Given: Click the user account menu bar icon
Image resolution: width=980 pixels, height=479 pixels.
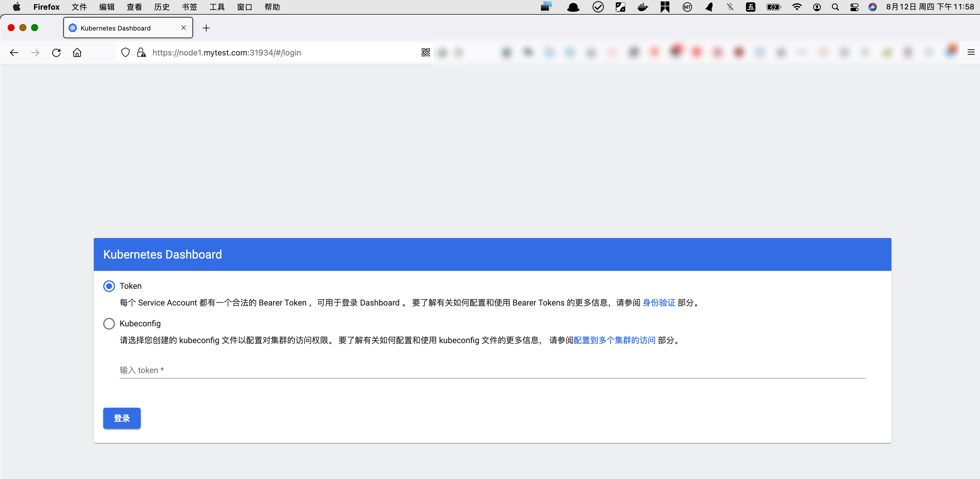Looking at the screenshot, I should tap(817, 7).
